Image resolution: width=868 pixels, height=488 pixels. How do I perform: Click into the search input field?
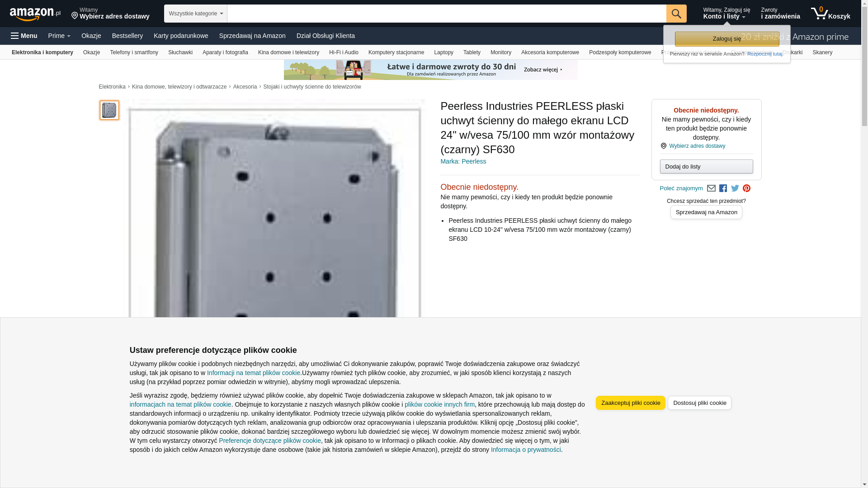pyautogui.click(x=447, y=14)
